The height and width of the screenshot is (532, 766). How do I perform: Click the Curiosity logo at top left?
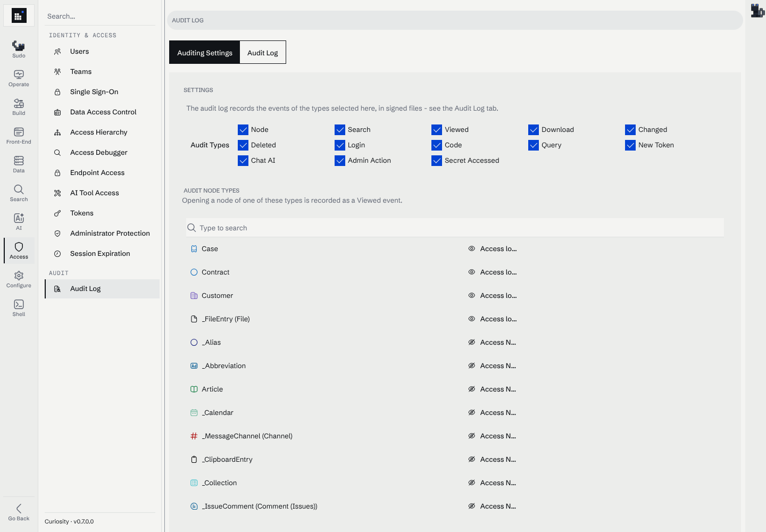19,16
